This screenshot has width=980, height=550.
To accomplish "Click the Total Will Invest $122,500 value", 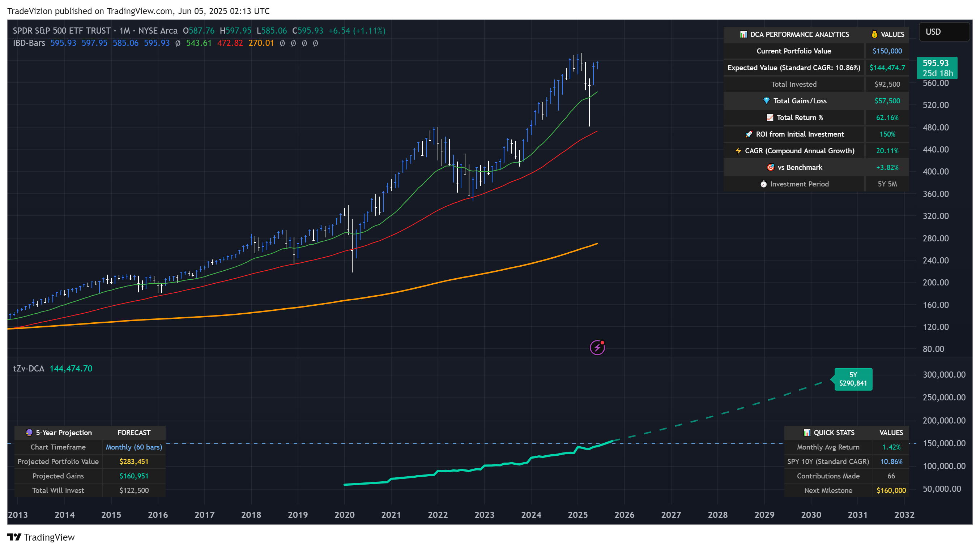I will tap(134, 490).
